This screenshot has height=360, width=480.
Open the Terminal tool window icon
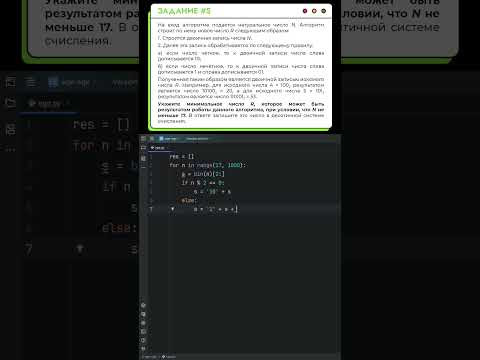pyautogui.click(x=143, y=332)
